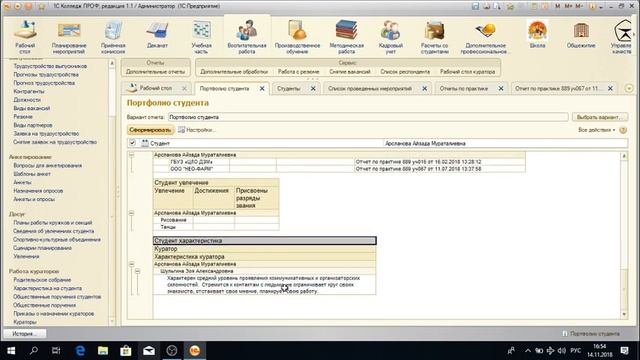Launch Edge browser from taskbar

click(80, 351)
